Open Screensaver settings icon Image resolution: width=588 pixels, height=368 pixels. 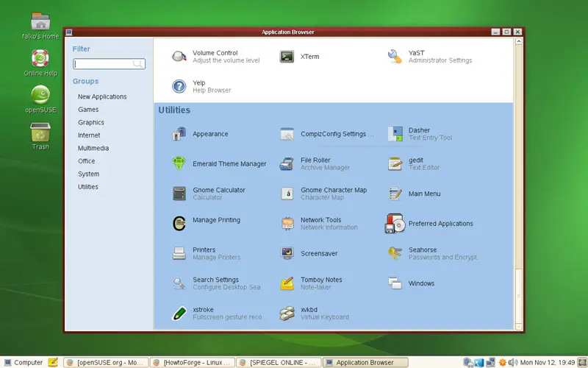287,253
